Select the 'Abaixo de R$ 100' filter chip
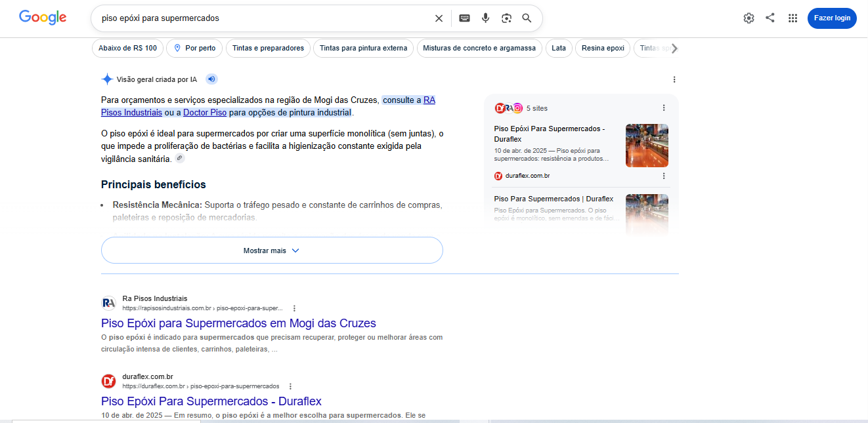 [127, 48]
